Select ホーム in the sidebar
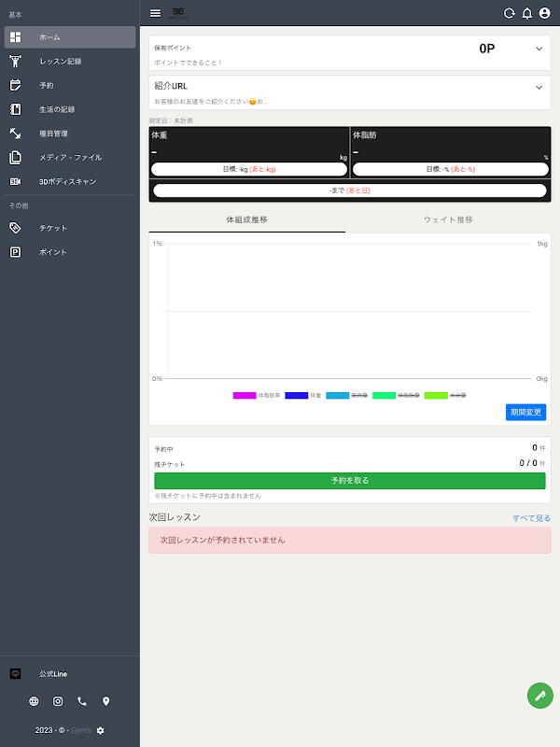Screen dimensions: 560x747 click(70, 37)
